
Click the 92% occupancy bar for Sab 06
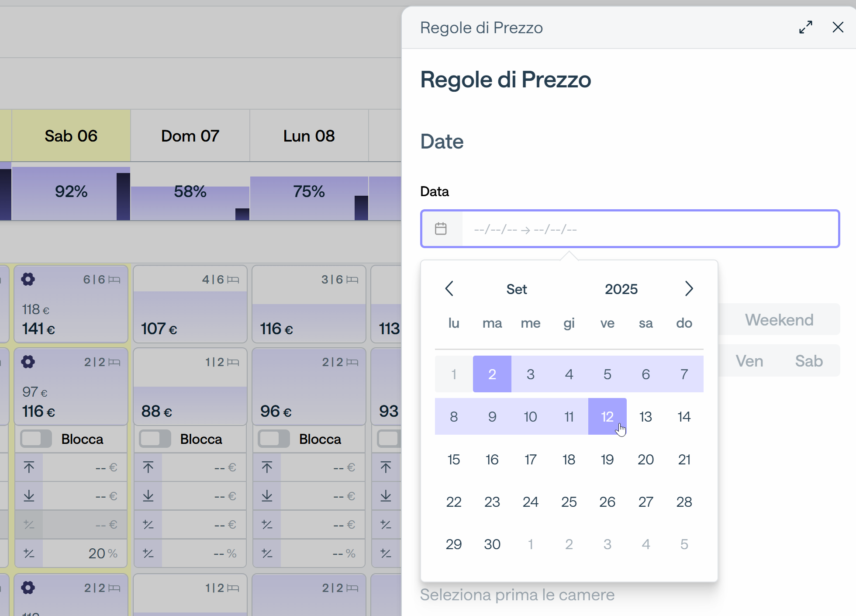point(71,191)
